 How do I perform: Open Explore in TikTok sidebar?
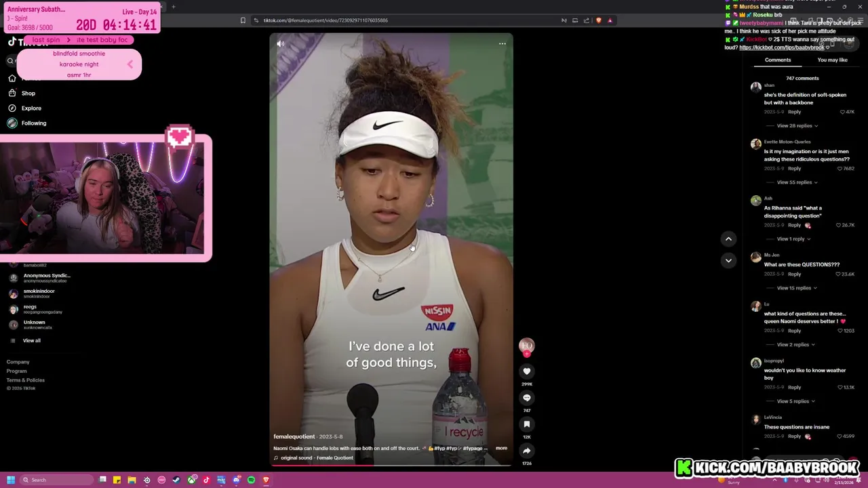point(24,108)
